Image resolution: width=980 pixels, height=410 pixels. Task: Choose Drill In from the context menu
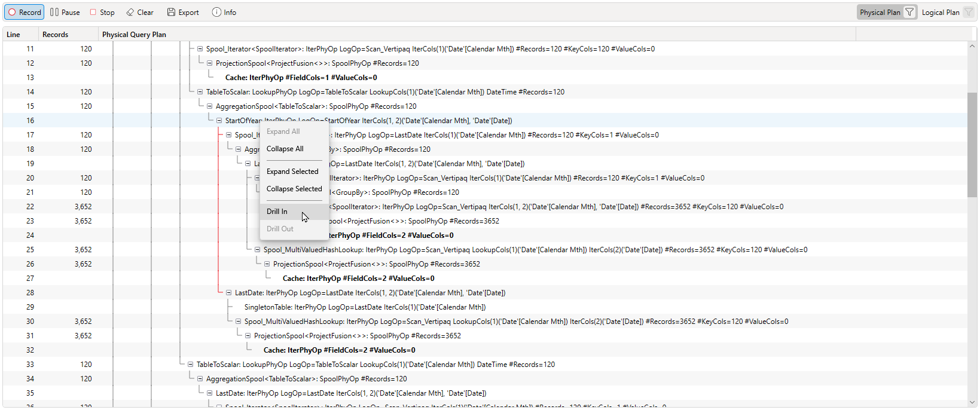tap(277, 212)
